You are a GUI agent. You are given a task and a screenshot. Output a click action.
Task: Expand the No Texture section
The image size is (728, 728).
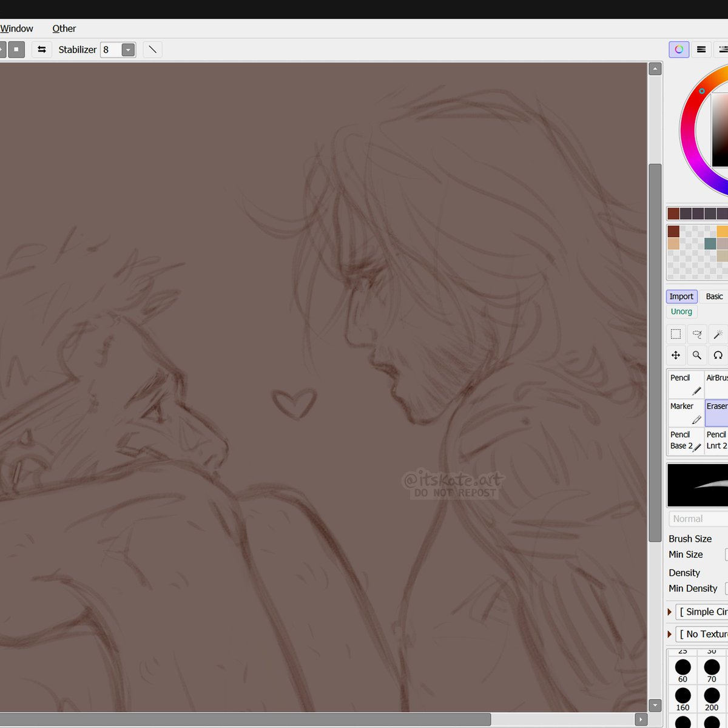(670, 634)
